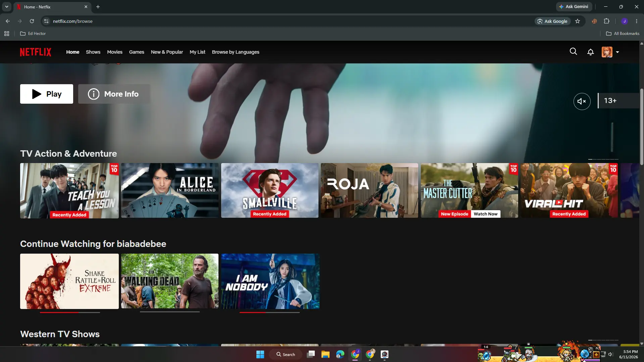Image resolution: width=644 pixels, height=362 pixels.
Task: Open Task View on taskbar
Action: click(x=311, y=354)
